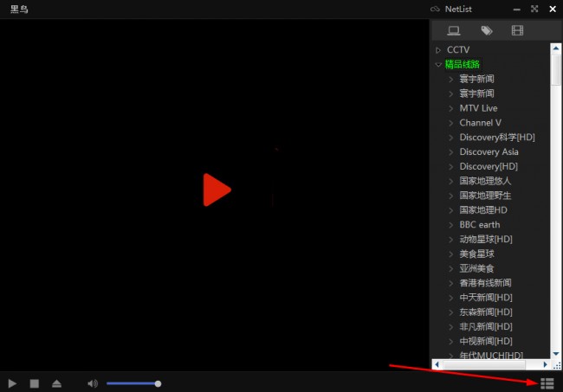Select the 精品线路 category

pyautogui.click(x=463, y=64)
